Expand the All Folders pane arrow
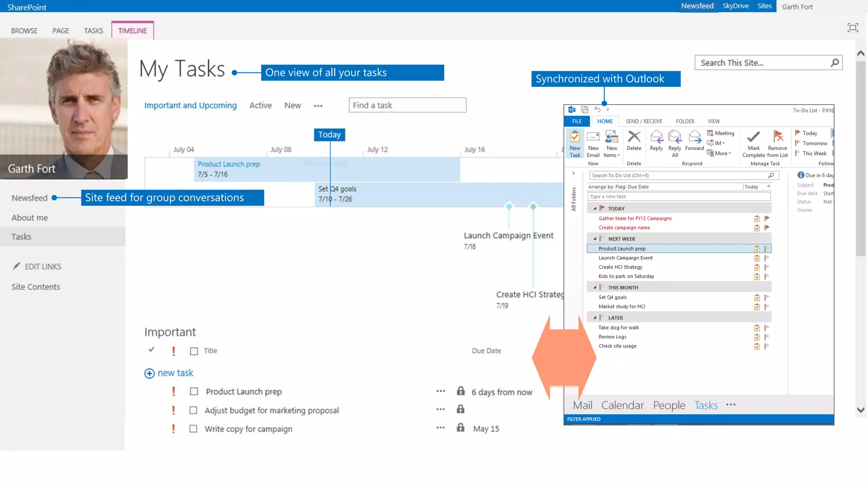Screen dimensions: 868x488 click(573, 173)
